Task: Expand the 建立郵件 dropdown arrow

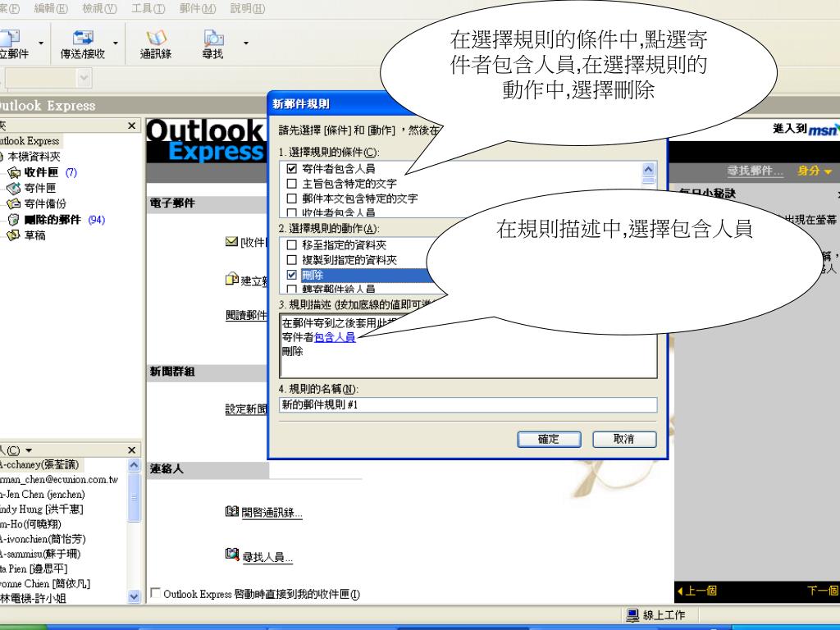Action: tap(41, 43)
